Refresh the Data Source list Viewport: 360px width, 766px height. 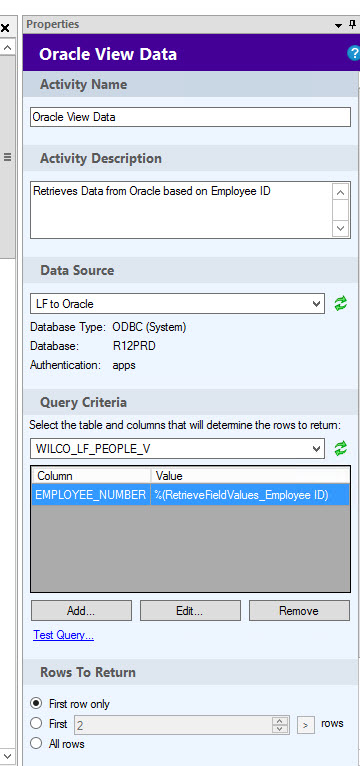tap(340, 303)
